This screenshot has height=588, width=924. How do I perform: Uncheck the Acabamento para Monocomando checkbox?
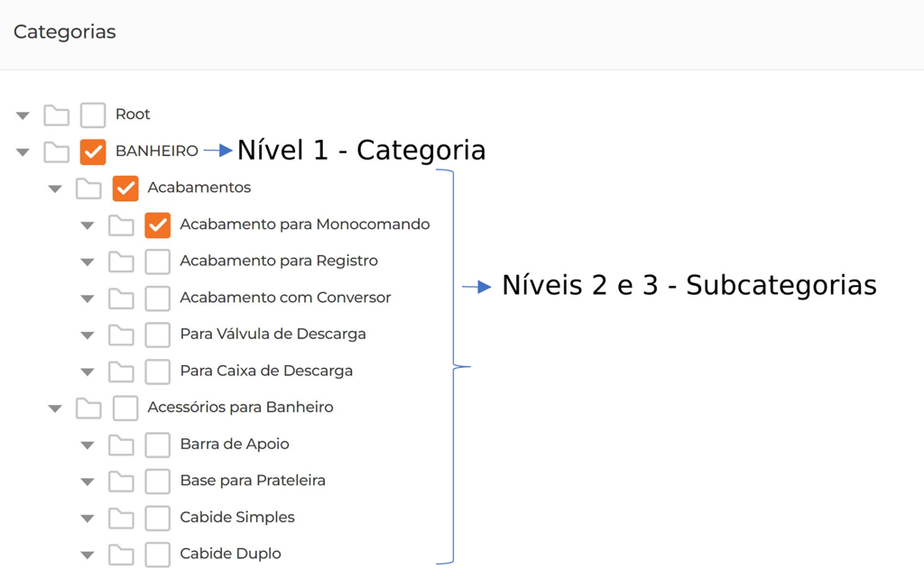(x=158, y=225)
